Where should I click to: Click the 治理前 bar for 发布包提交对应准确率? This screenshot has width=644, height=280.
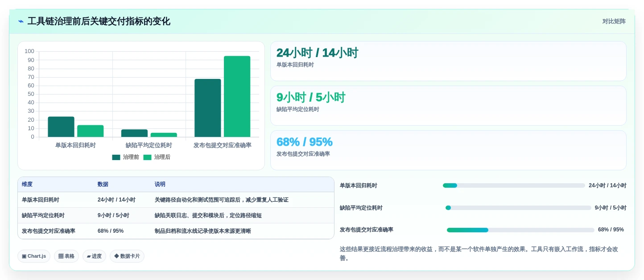[208, 108]
